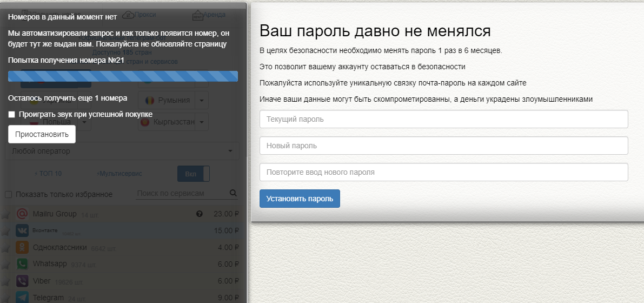Toggle the Вкл switch
The width and height of the screenshot is (644, 303).
point(193,174)
